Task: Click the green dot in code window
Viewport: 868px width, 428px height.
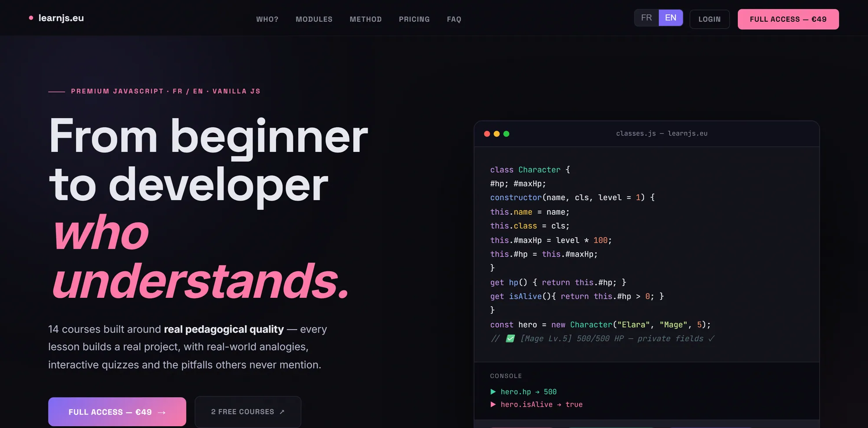Action: (506, 134)
